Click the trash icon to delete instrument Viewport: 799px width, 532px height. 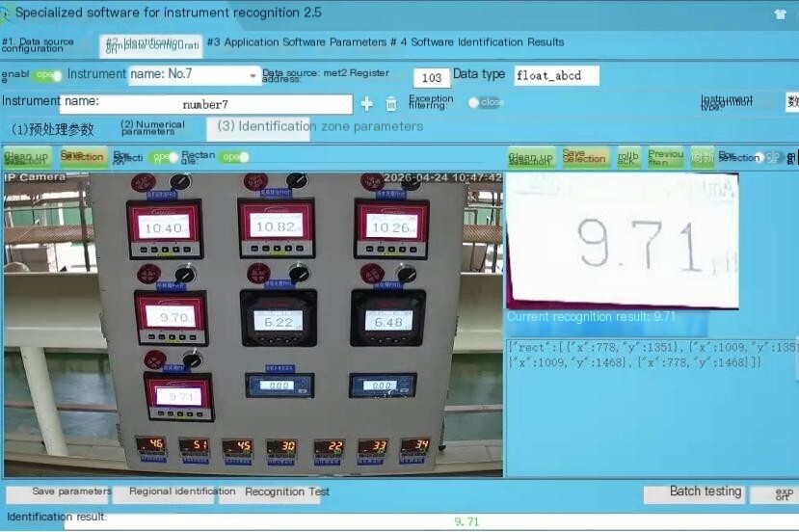point(391,104)
